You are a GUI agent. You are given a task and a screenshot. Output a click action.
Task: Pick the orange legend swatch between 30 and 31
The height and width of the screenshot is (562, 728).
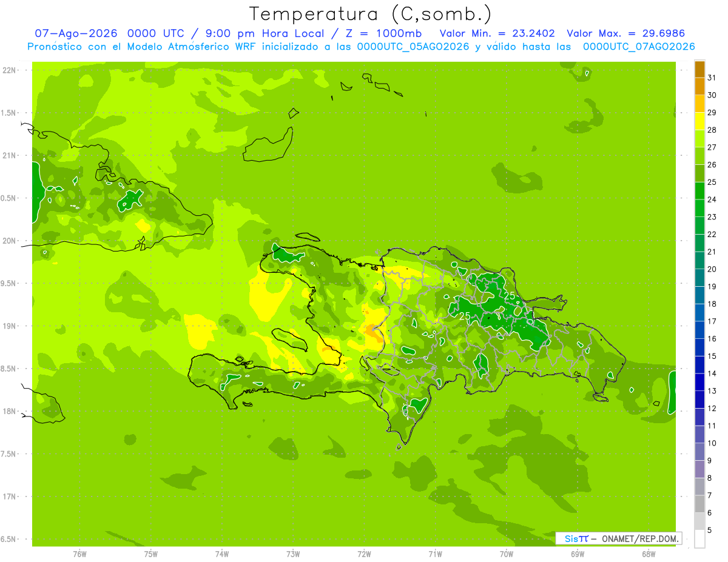699,87
